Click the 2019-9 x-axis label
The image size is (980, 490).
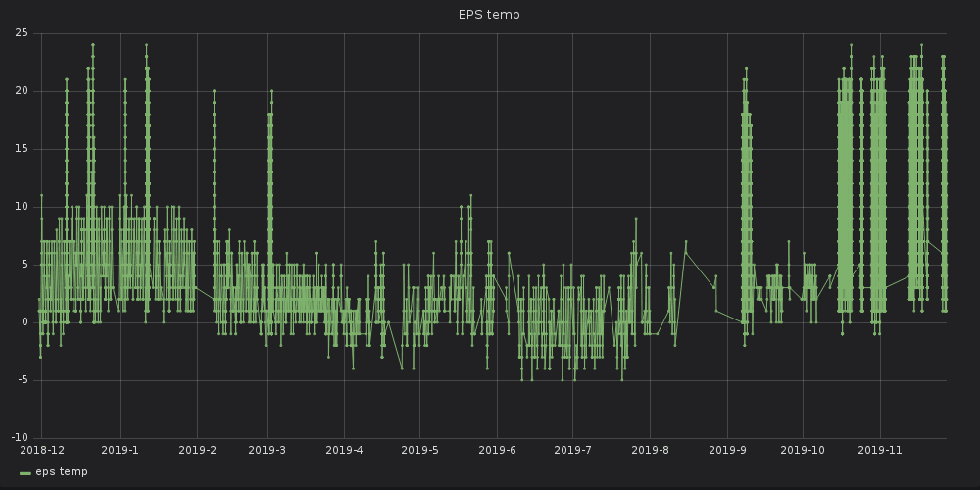pyautogui.click(x=726, y=451)
